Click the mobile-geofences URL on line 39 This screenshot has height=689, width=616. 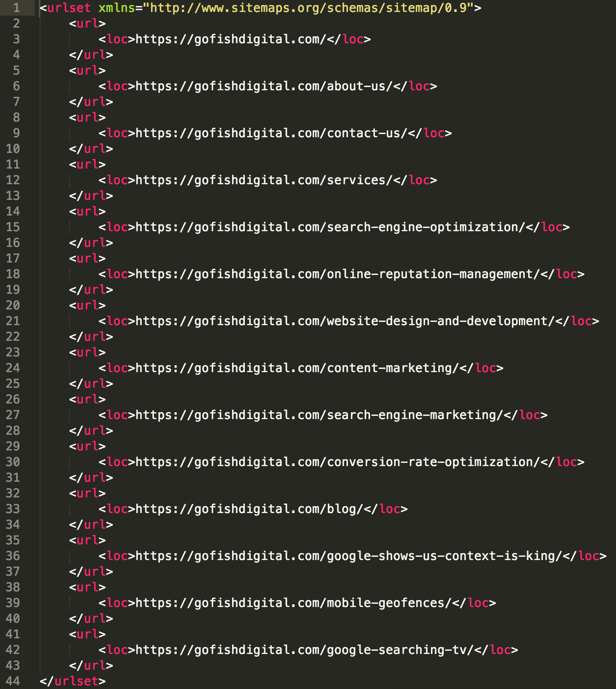click(x=293, y=603)
